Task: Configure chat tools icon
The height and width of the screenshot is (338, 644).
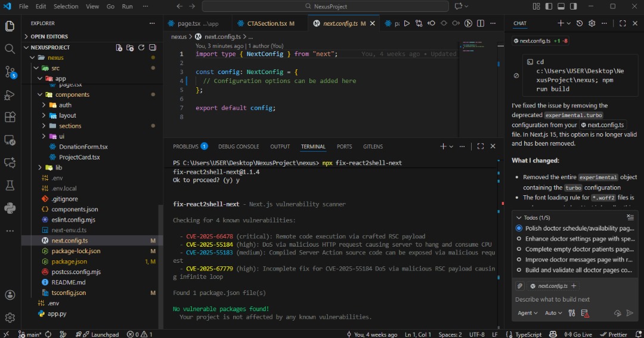Action: (572, 313)
